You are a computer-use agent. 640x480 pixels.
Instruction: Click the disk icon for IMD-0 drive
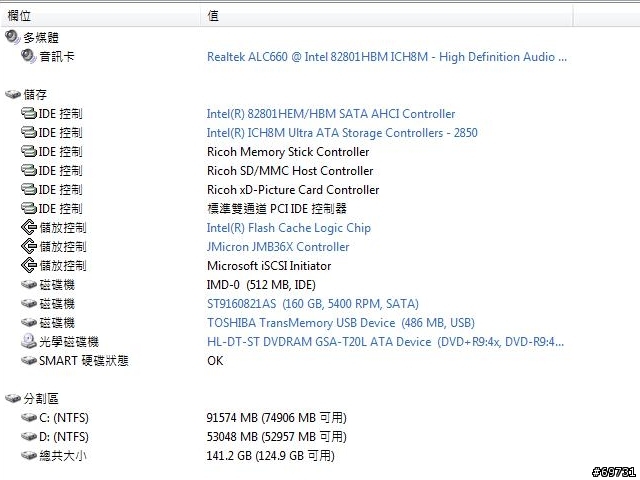[29, 284]
